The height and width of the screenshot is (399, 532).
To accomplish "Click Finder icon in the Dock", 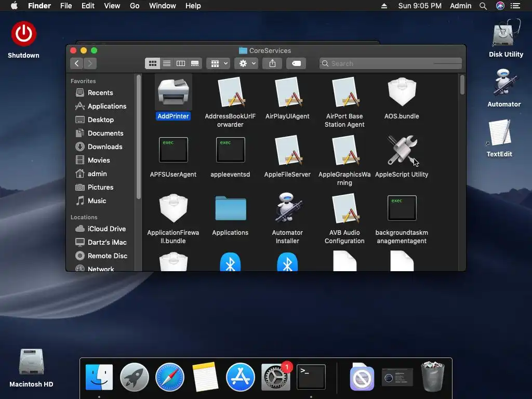I will [x=99, y=377].
